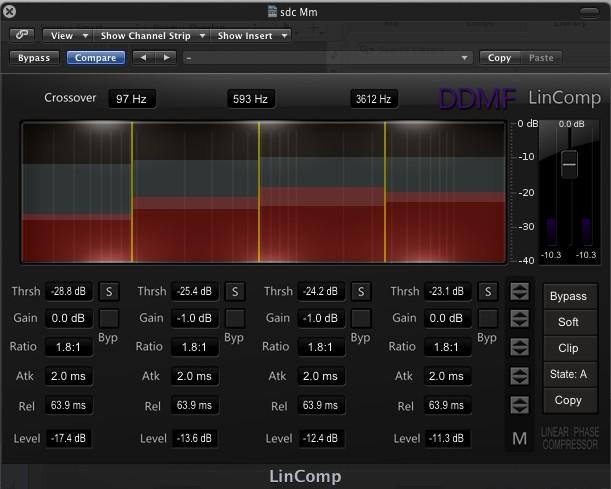Click release row up/down stepper
Viewport: 611px width, 489px height.
(519, 405)
